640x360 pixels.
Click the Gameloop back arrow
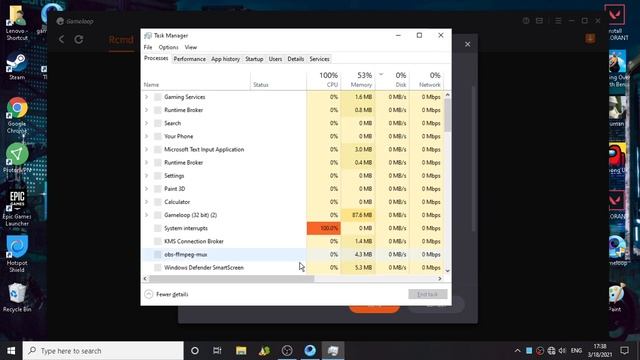coord(62,40)
